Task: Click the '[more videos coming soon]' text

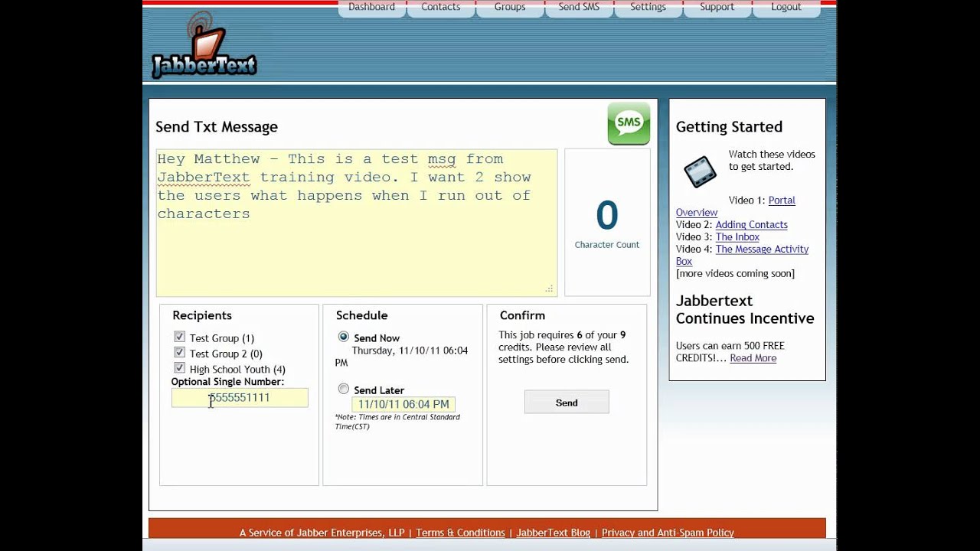Action: click(735, 273)
